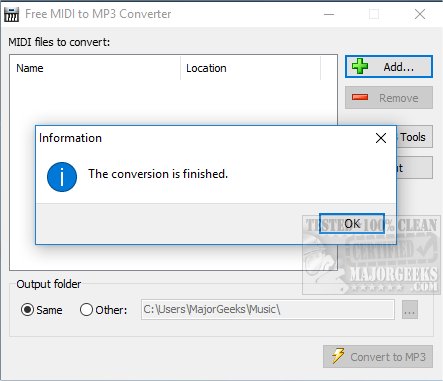This screenshot has height=381, width=443.
Task: Click the output folder path field
Action: [x=268, y=310]
